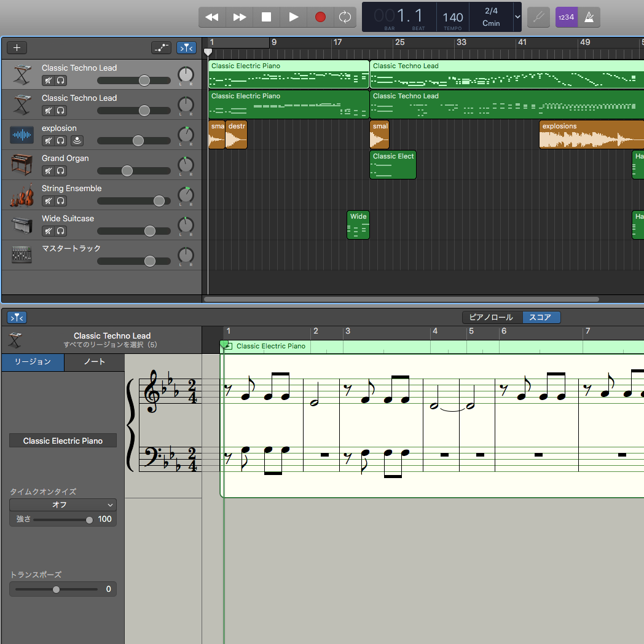The height and width of the screenshot is (644, 644).
Task: Mute the Wide Suitcase track
Action: [x=48, y=231]
